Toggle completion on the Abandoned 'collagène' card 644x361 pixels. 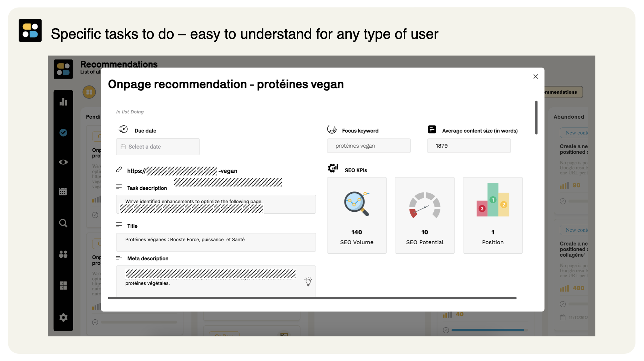[x=563, y=304]
